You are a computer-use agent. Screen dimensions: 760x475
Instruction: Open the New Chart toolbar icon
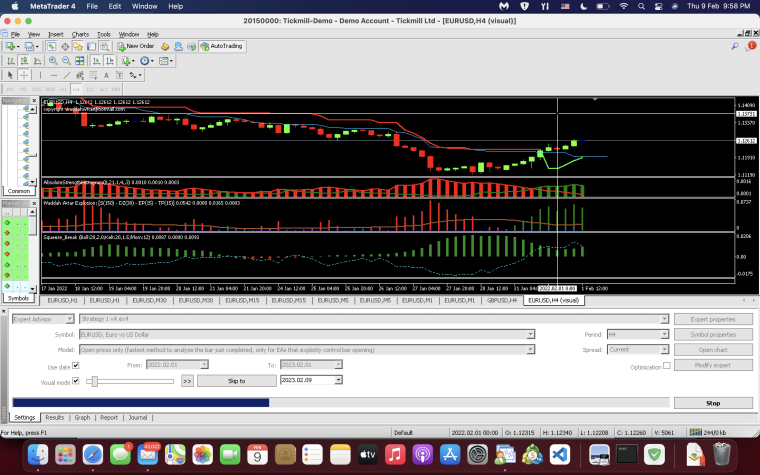11,46
